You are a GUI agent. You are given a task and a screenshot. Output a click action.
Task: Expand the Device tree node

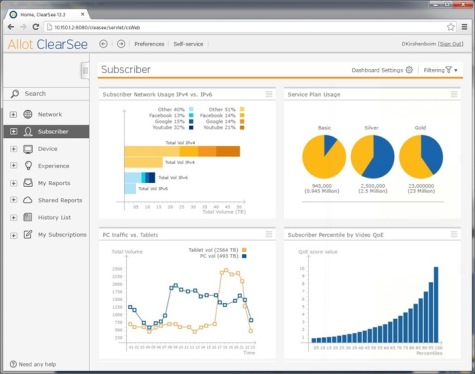click(x=13, y=149)
